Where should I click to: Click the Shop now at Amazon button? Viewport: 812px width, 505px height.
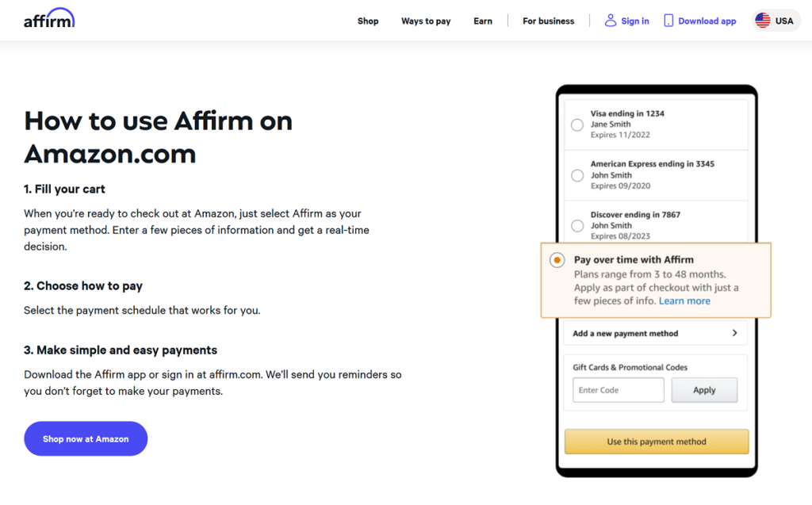tap(85, 438)
